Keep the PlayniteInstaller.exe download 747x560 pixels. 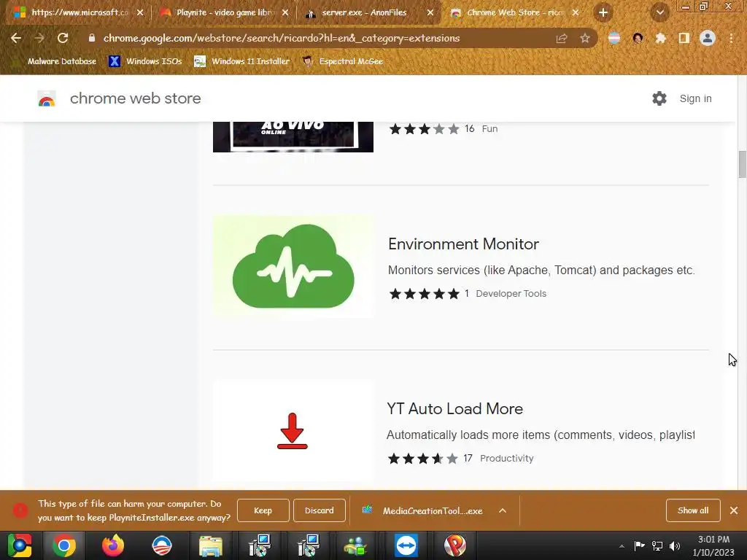tap(263, 510)
